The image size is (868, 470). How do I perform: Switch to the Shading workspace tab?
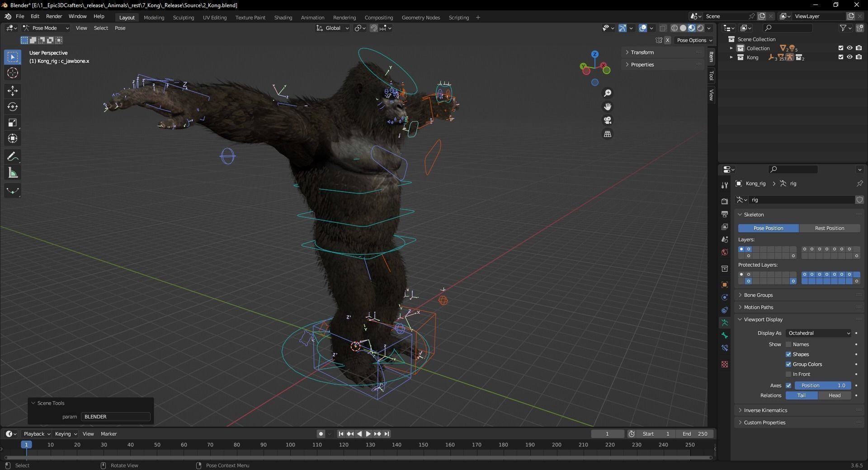point(283,18)
